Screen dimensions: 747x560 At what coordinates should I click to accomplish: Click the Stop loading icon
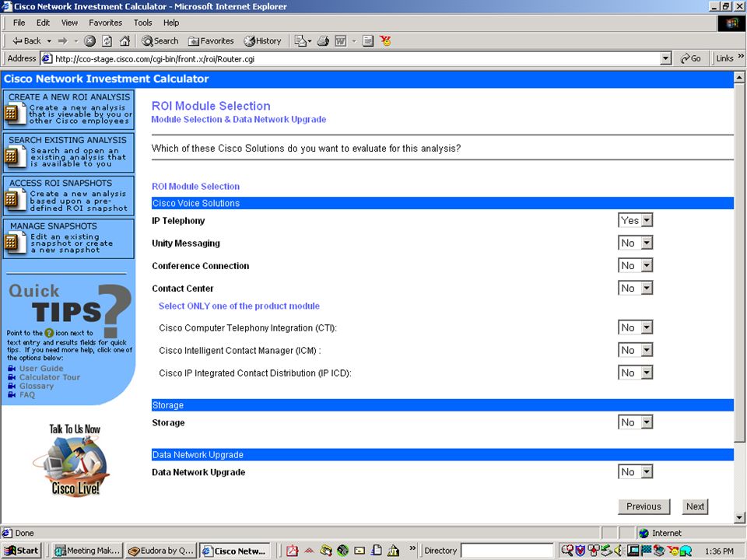(89, 41)
